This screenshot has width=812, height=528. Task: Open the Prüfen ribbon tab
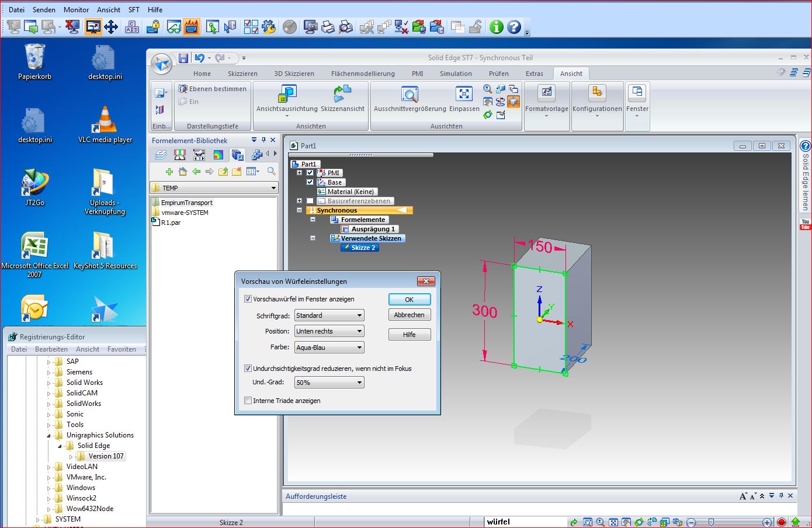coord(499,74)
